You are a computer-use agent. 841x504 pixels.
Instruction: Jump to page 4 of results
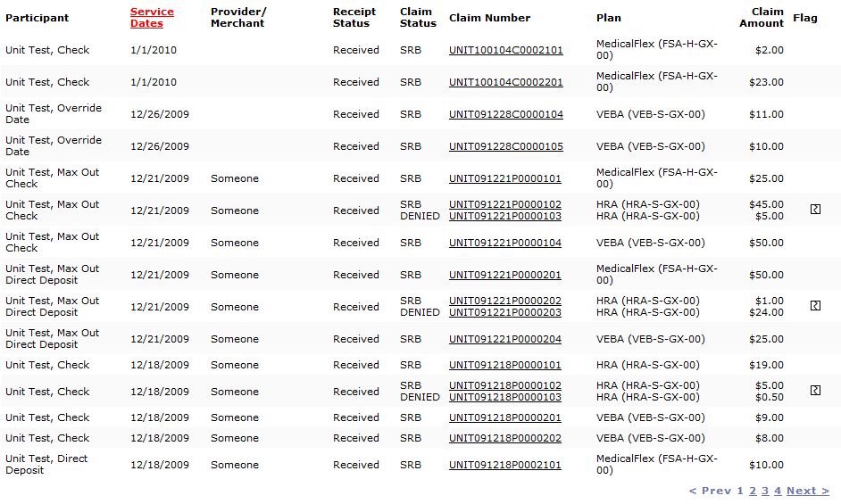tap(778, 491)
